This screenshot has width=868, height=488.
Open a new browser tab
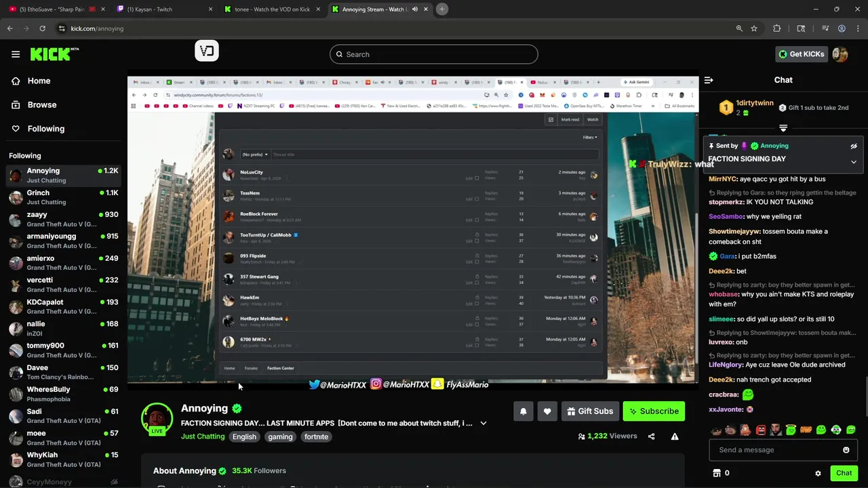coord(442,9)
